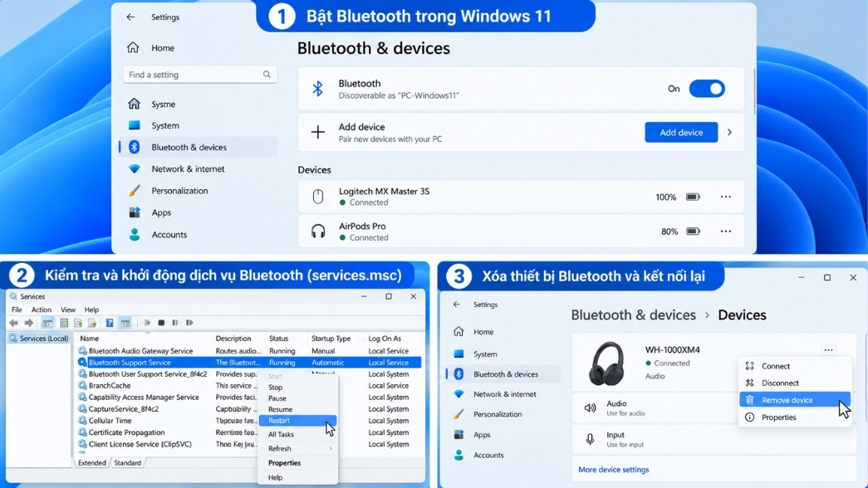The image size is (868, 488).
Task: Switch to the Extended tab
Action: coord(92,463)
